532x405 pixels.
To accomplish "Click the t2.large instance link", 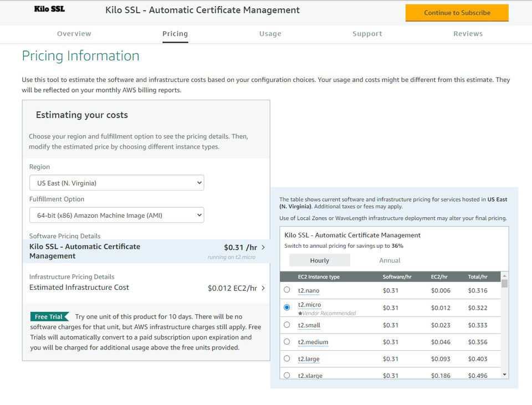I will (x=309, y=359).
